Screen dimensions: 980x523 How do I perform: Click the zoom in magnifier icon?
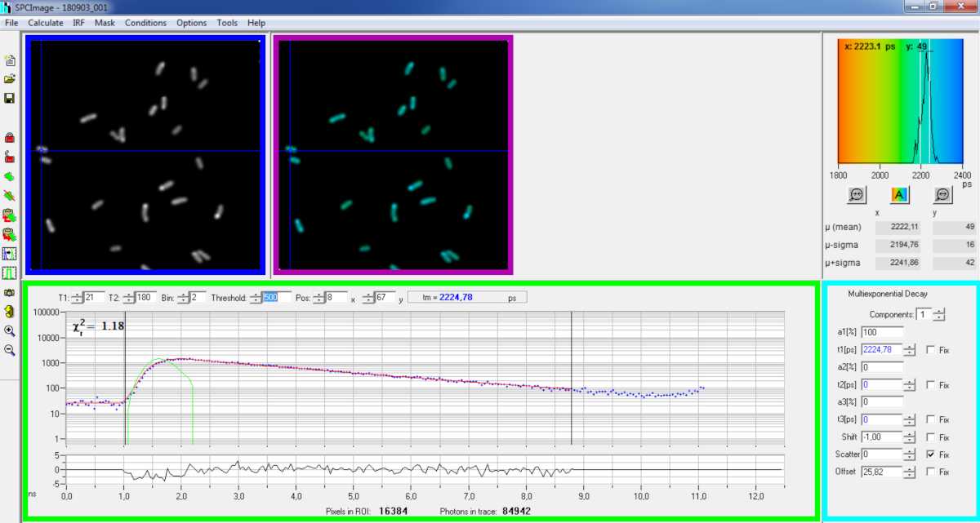(x=10, y=331)
